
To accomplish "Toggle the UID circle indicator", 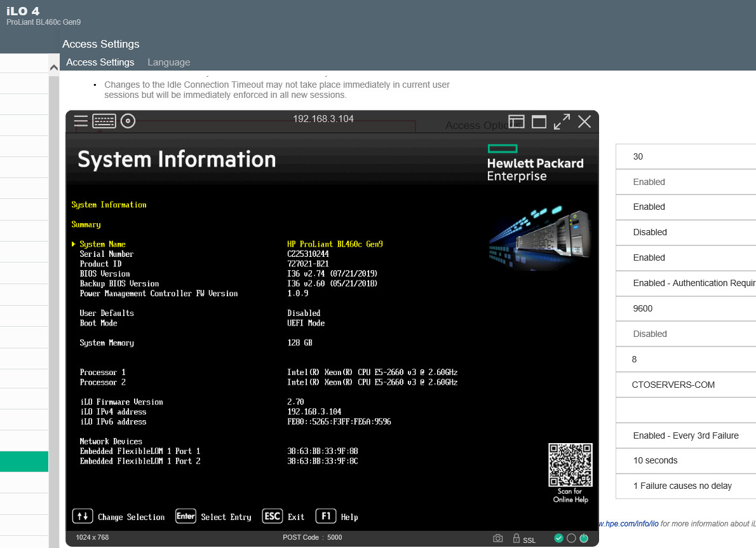I will click(571, 538).
